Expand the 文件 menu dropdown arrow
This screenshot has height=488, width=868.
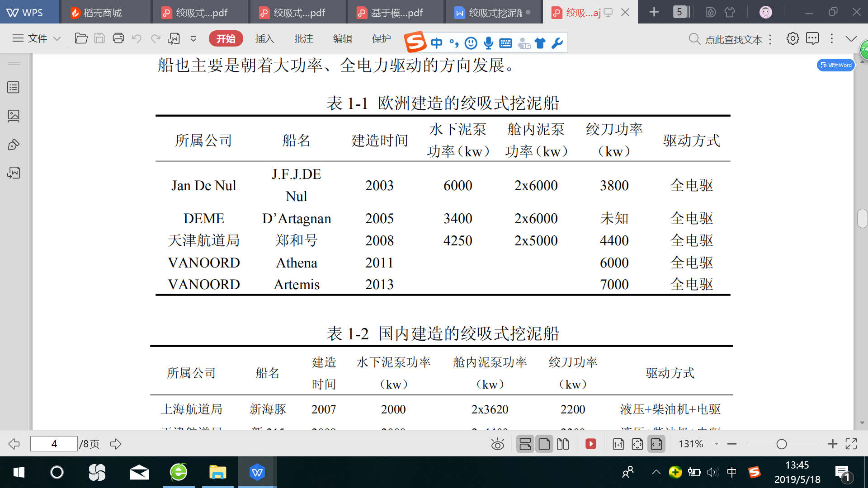57,38
